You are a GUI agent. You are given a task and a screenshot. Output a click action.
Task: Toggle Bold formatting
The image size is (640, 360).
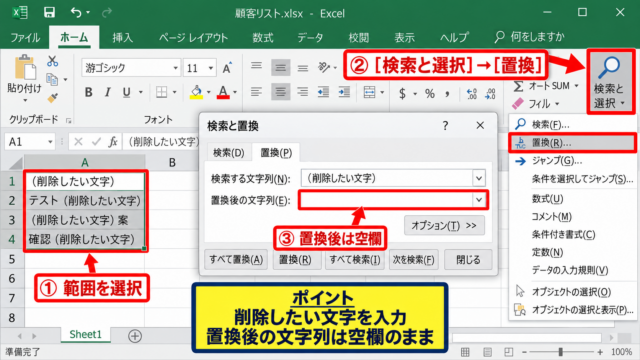[88, 93]
